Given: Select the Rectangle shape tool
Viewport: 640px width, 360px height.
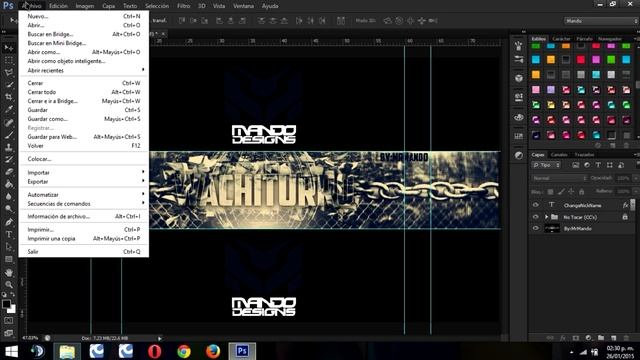Looking at the screenshot, I should click(9, 259).
